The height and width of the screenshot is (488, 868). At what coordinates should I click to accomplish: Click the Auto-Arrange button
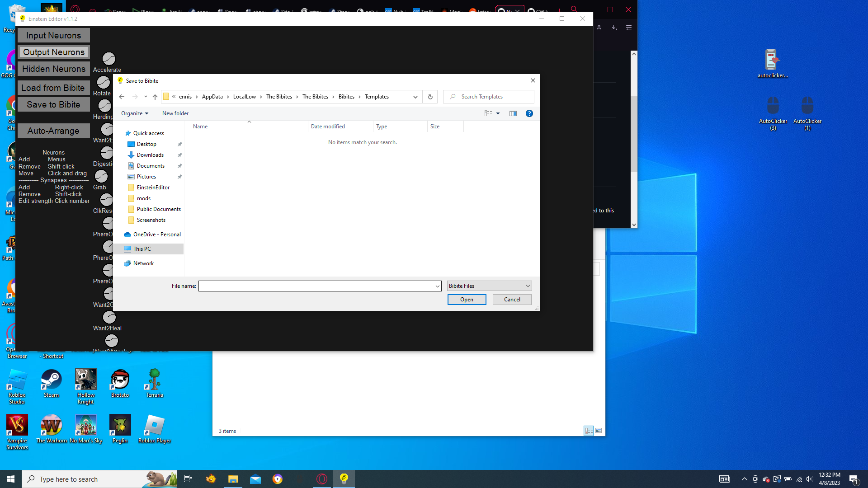[x=53, y=131]
